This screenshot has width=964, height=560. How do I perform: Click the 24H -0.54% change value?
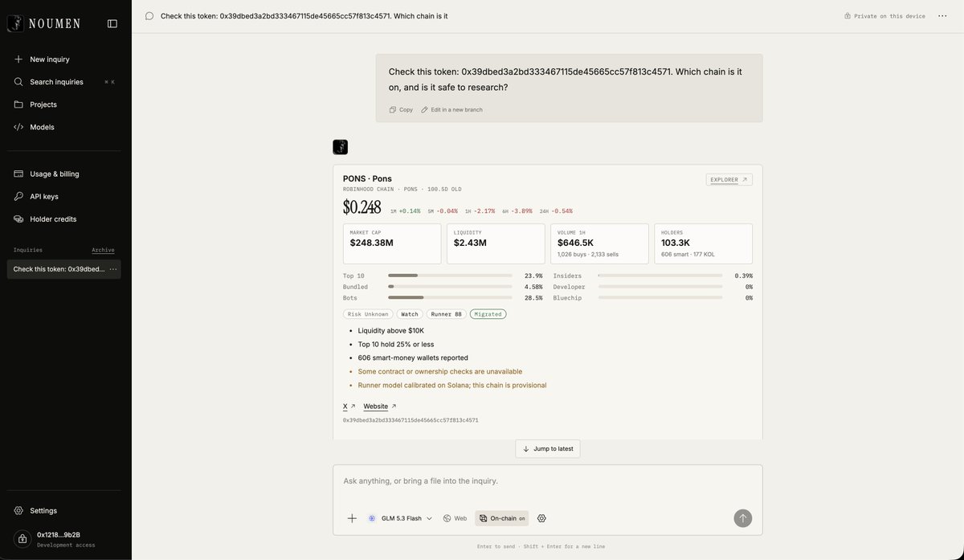(x=556, y=211)
